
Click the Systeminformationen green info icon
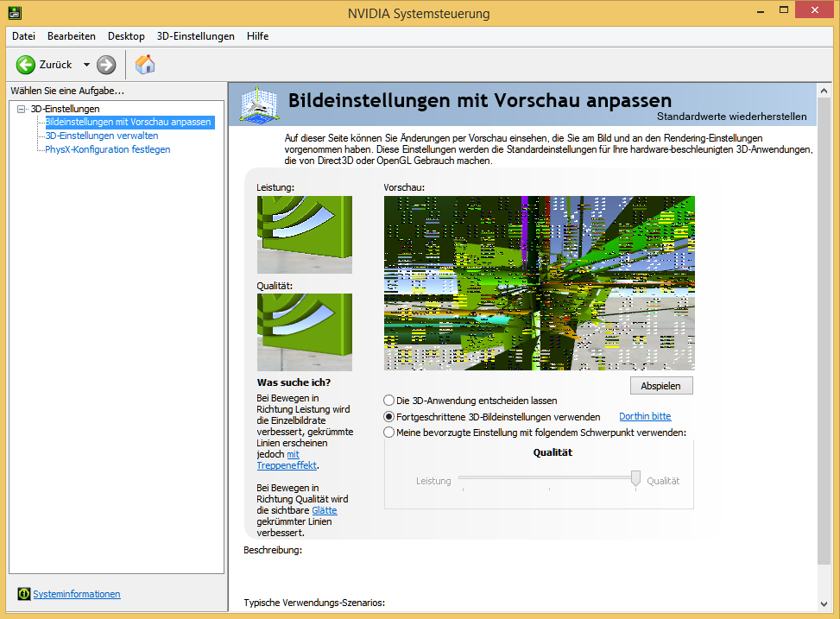coord(24,594)
